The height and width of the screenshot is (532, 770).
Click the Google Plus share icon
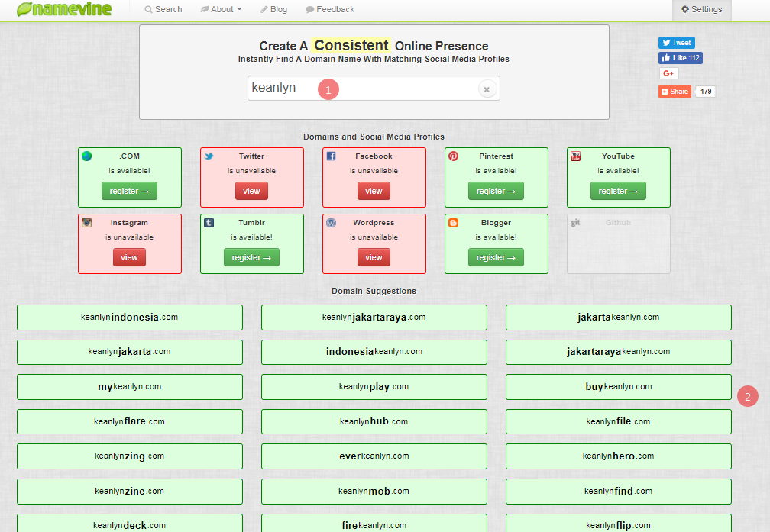[668, 73]
